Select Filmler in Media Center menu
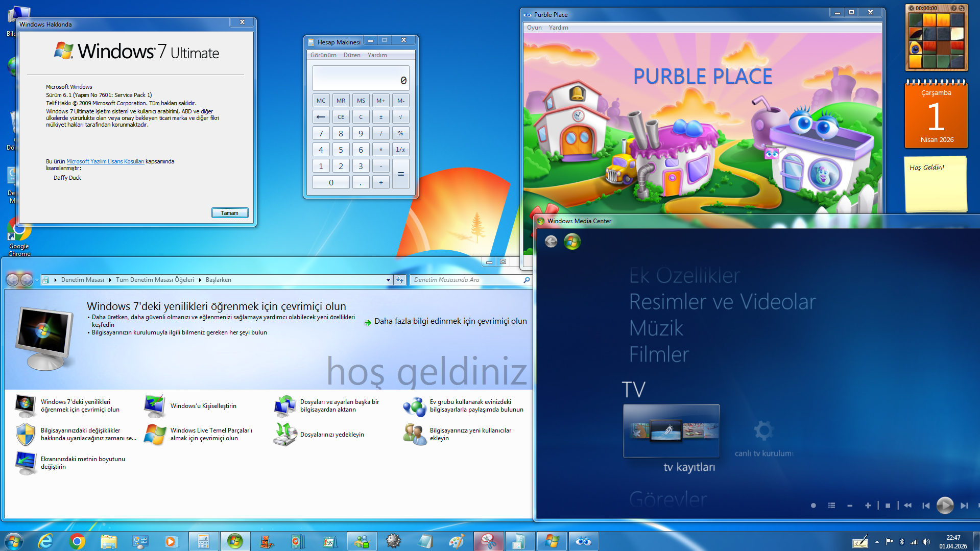 click(x=659, y=354)
